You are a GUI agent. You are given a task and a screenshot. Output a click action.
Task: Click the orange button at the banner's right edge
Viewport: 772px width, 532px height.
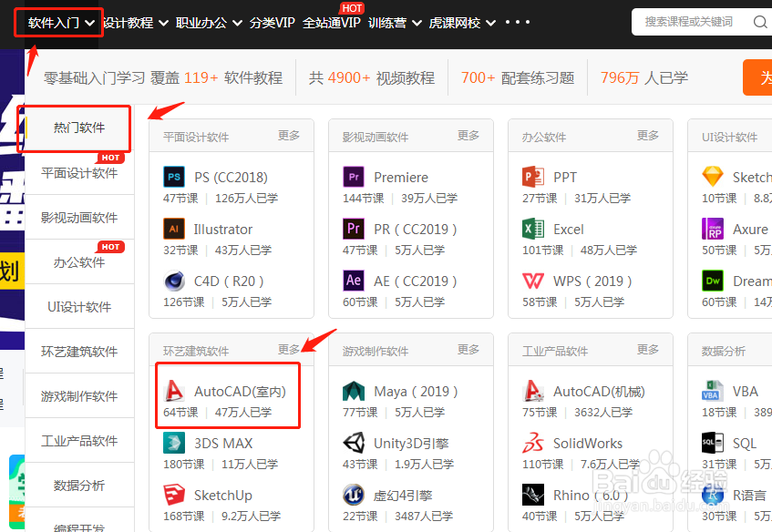coord(757,77)
